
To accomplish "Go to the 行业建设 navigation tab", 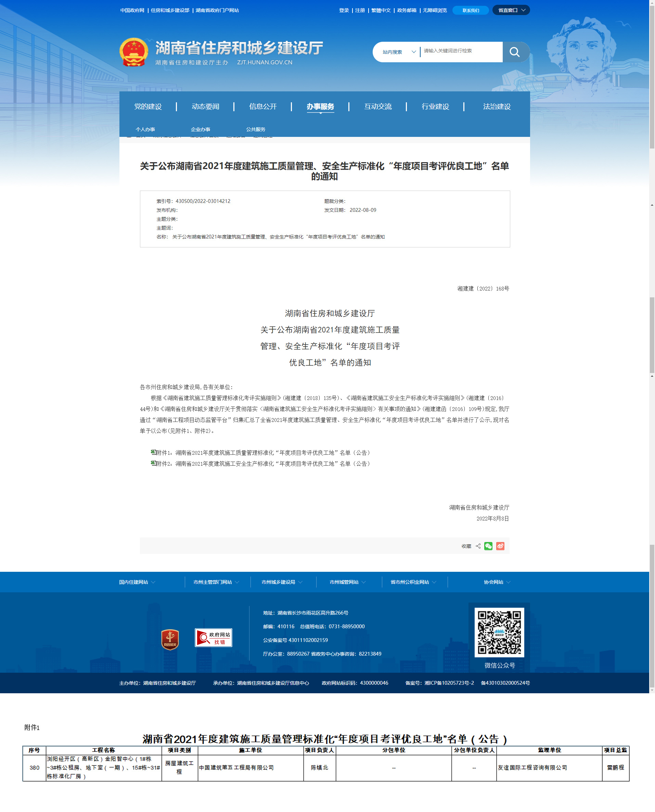I will [x=435, y=107].
